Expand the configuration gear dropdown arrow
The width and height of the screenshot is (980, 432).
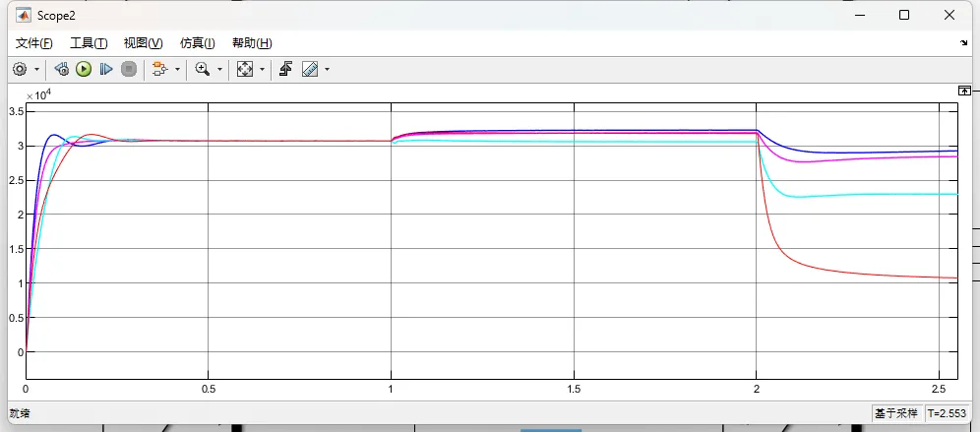pos(36,69)
